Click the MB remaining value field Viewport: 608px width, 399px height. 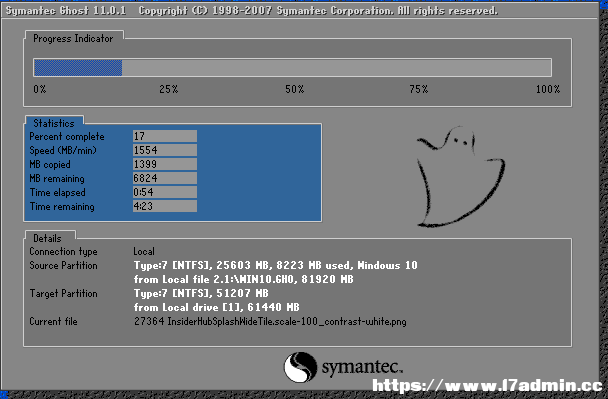(165, 178)
